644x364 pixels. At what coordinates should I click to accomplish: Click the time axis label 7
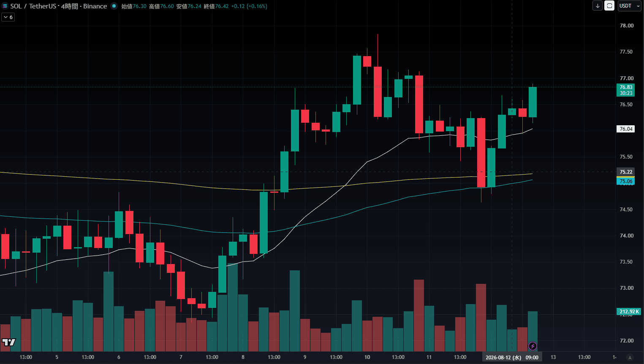181,357
